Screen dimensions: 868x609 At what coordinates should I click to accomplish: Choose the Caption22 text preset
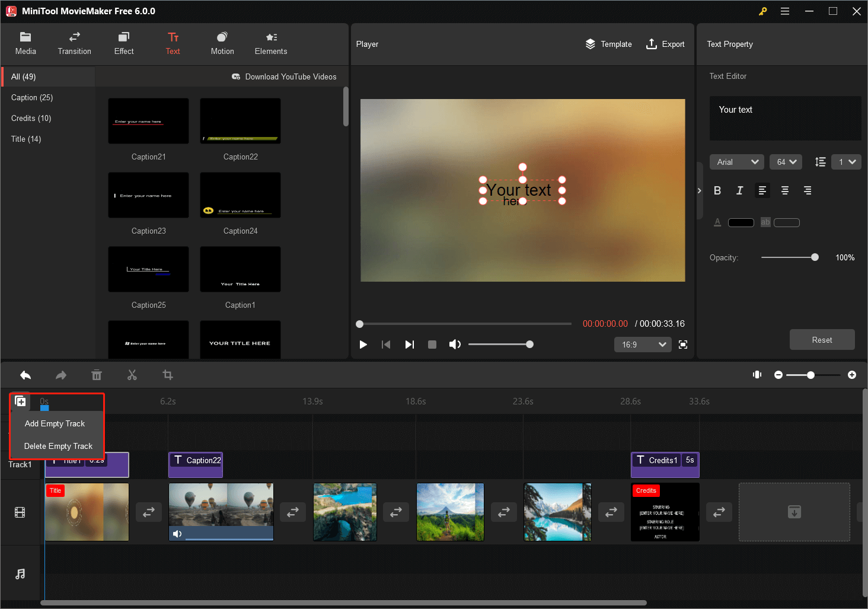pos(240,121)
